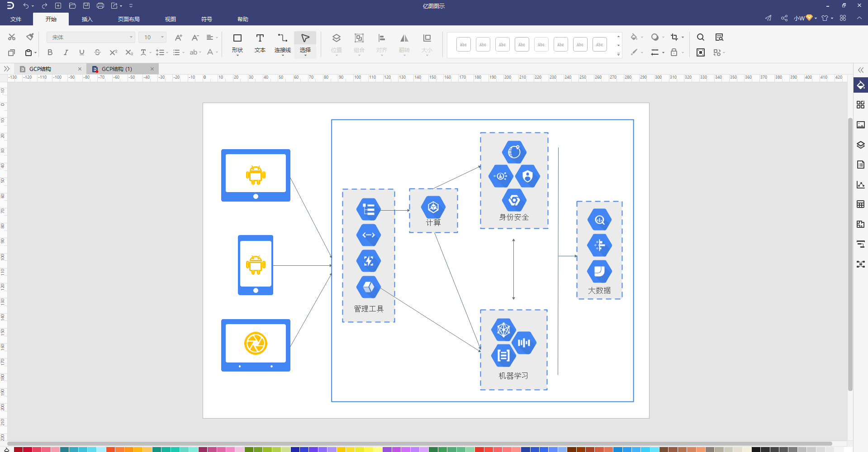Click the Undo arrow in title bar

(26, 6)
